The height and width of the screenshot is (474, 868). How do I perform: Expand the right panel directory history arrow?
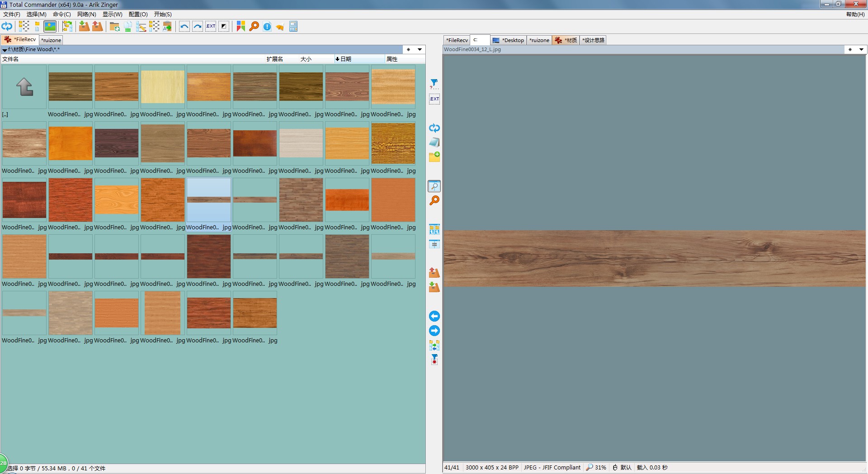(861, 50)
